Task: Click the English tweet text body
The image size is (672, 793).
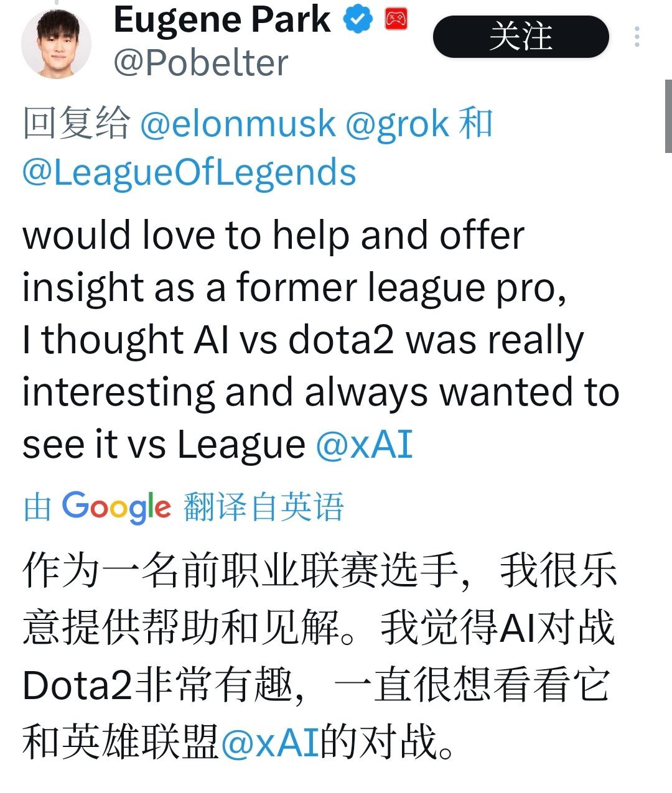Action: tap(311, 340)
